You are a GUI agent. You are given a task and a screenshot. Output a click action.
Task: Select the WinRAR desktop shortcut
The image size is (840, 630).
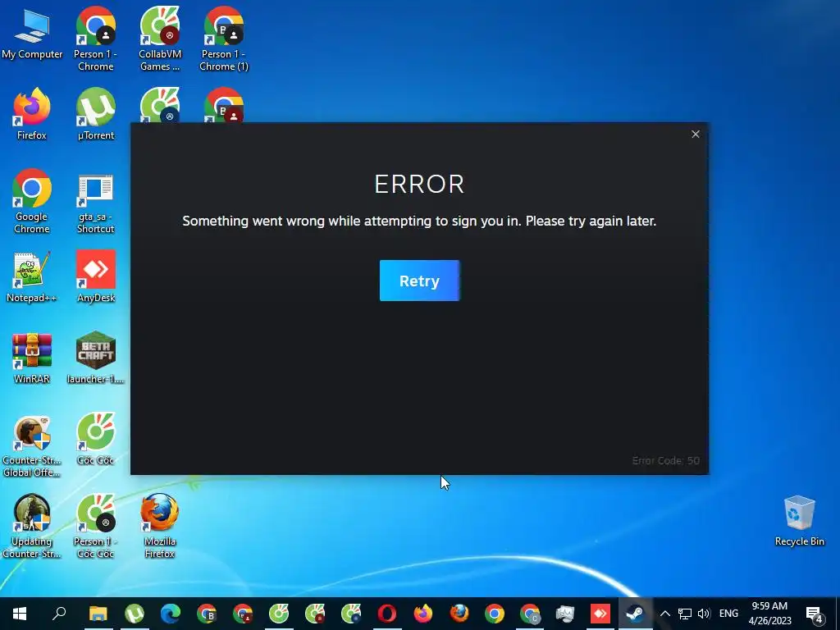coord(32,358)
